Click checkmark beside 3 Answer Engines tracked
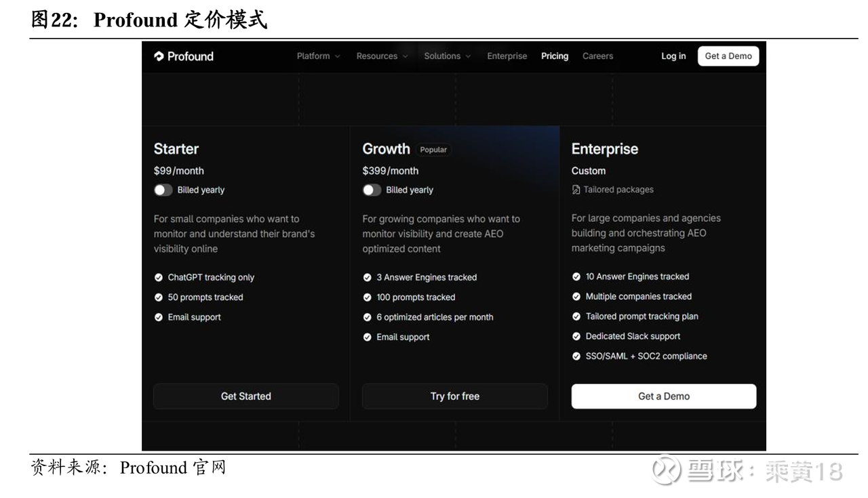Viewport: 868px width, 498px height. click(368, 277)
